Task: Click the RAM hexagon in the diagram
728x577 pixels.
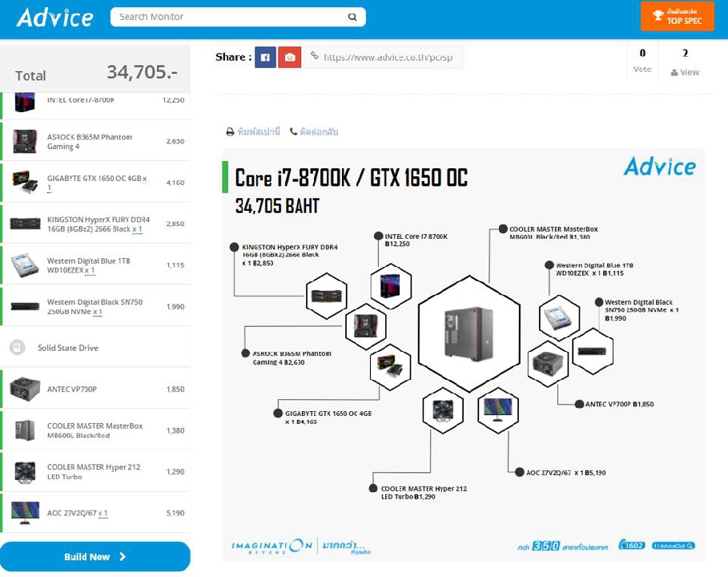Action: 327,296
